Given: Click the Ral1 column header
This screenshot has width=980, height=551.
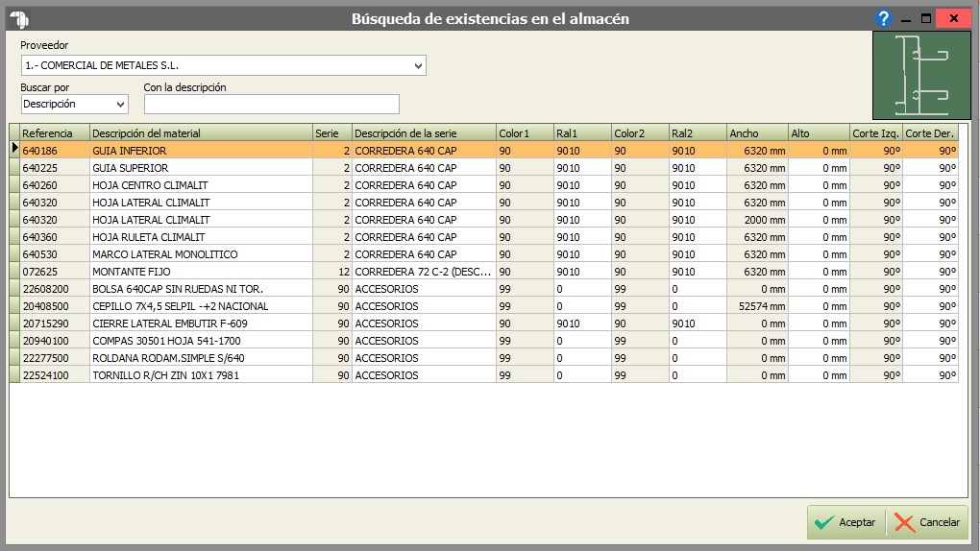Looking at the screenshot, I should [582, 133].
